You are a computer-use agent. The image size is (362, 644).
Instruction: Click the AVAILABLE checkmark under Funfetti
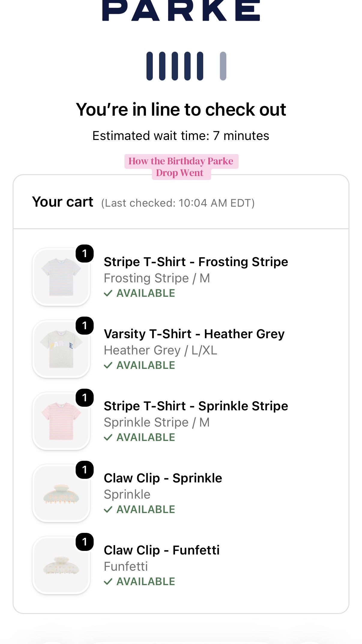(108, 582)
